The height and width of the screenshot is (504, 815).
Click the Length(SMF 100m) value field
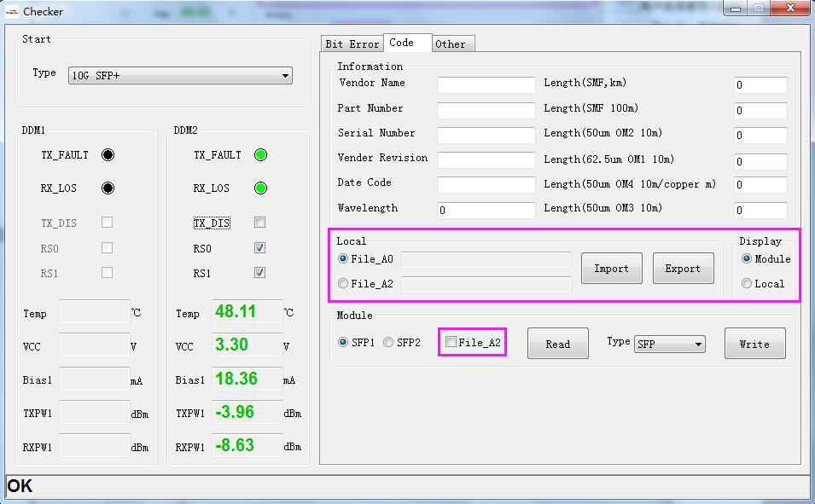760,110
